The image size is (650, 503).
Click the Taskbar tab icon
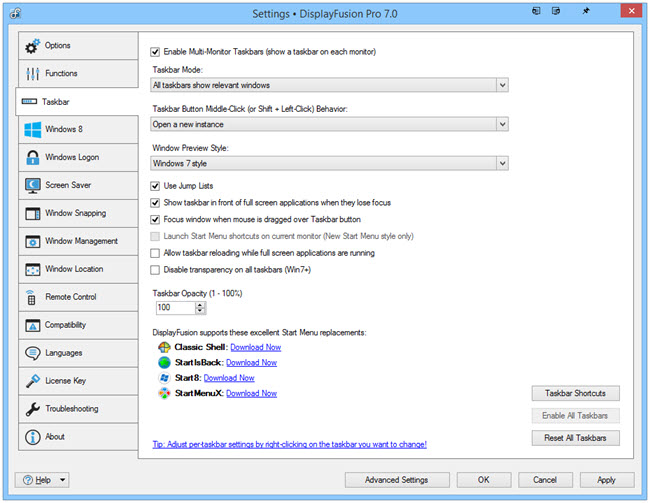[x=29, y=102]
